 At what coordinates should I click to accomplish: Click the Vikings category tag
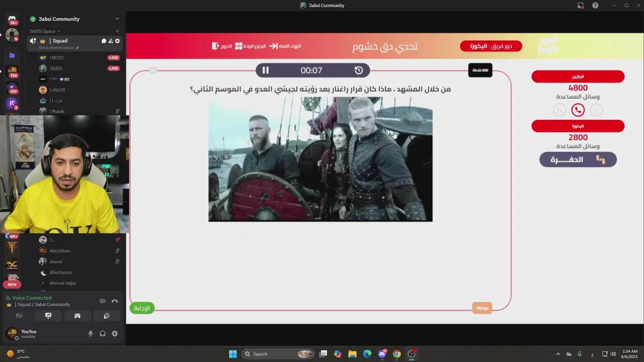(482, 308)
